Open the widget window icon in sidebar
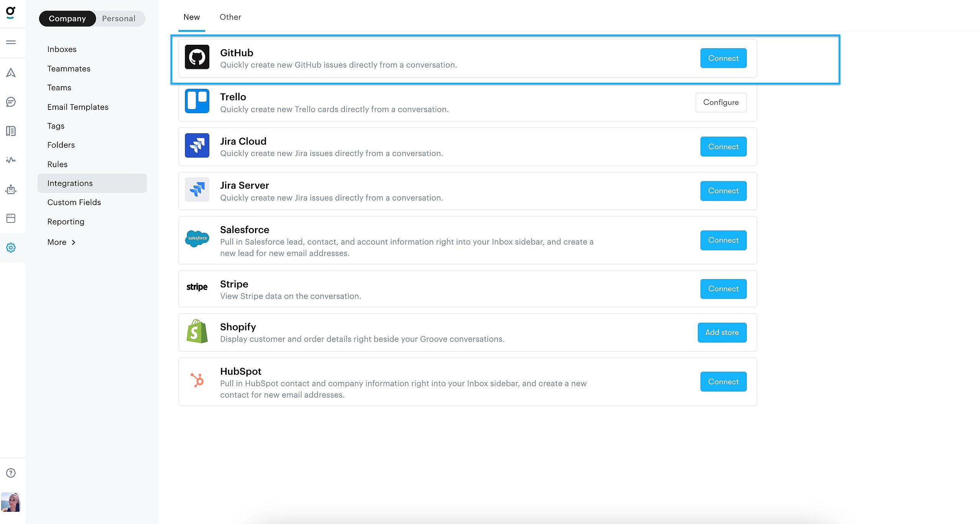 point(11,218)
